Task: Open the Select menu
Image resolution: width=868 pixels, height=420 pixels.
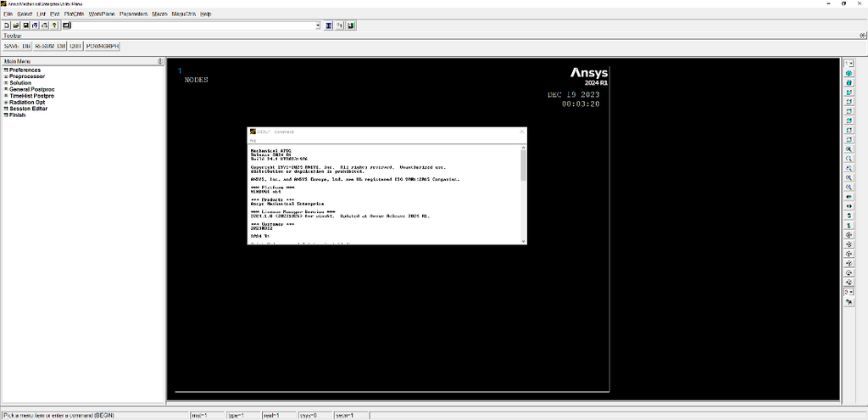Action: (x=25, y=14)
